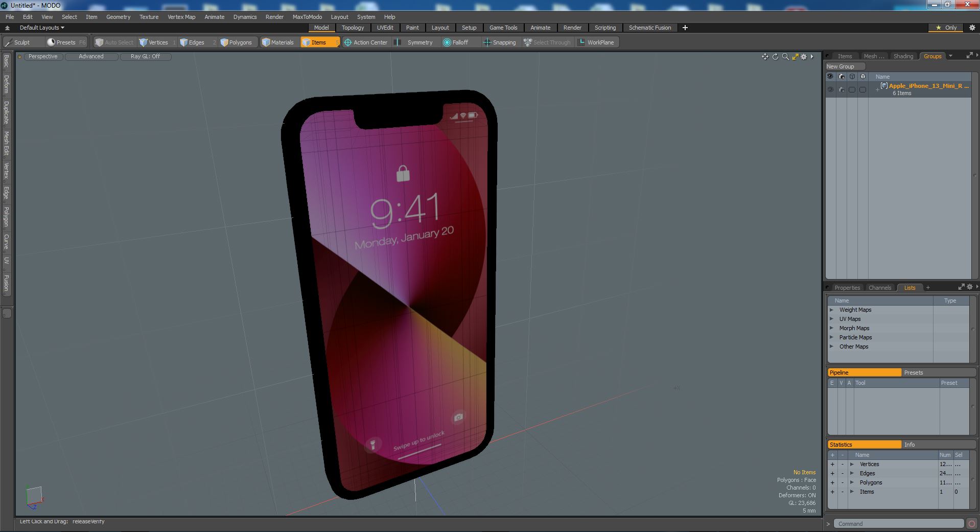
Task: Open the Channels tab in the lower panel
Action: click(x=880, y=288)
